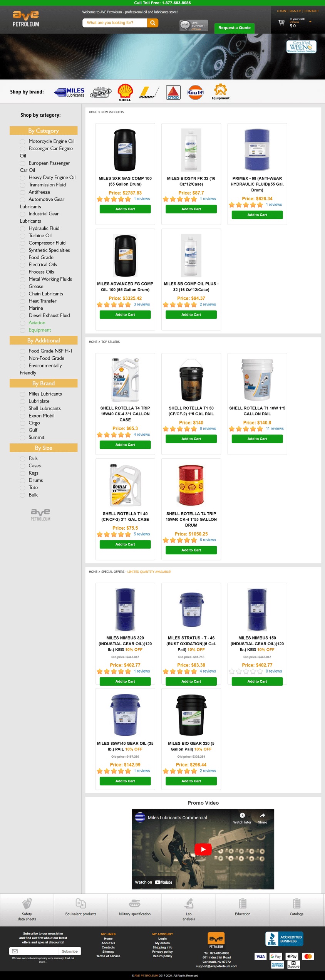This screenshot has width=325, height=980.
Task: Collapse the By Brand filter header
Action: tap(44, 383)
